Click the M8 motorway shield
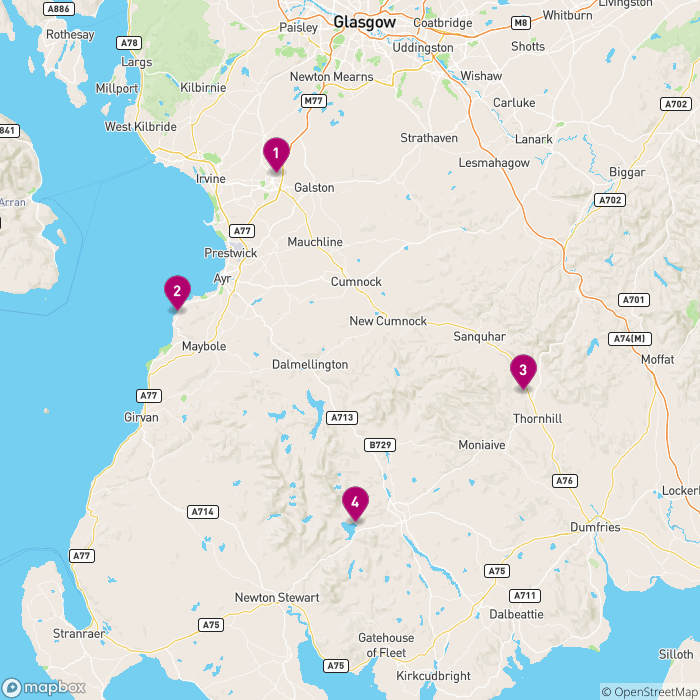 click(x=521, y=23)
